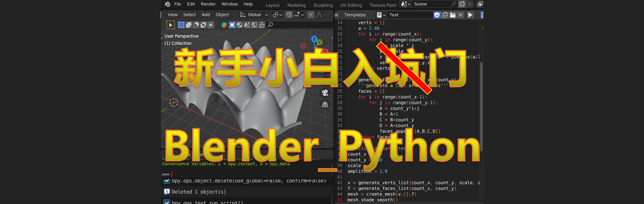Select the Tweak tool in viewport toolbar
644x204 pixels.
(171, 25)
